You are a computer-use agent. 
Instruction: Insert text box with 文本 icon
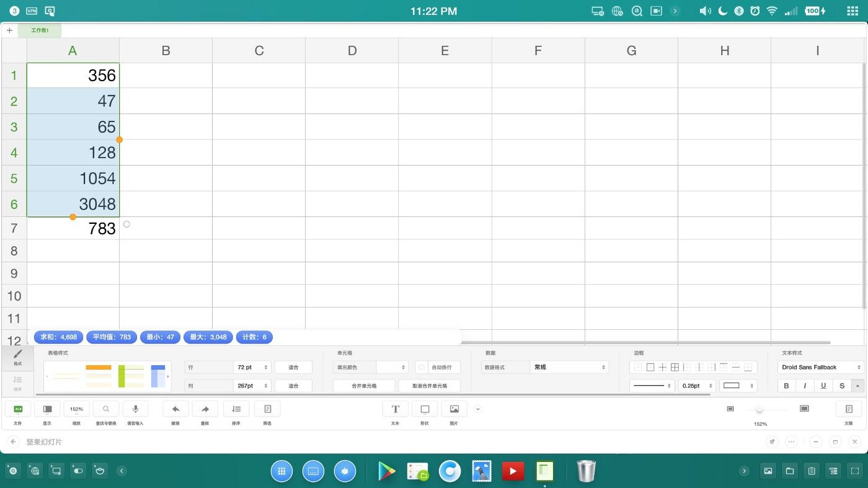coord(395,409)
